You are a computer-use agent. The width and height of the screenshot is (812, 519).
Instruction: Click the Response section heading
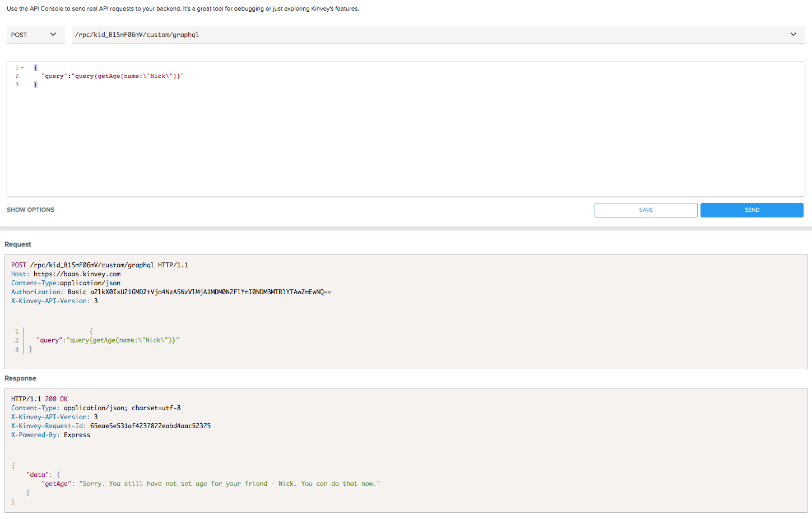pyautogui.click(x=20, y=378)
